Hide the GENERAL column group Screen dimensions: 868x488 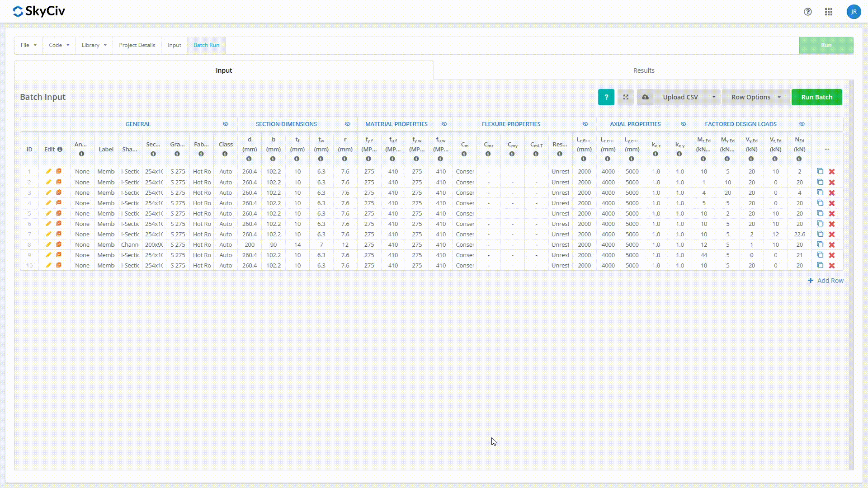226,124
